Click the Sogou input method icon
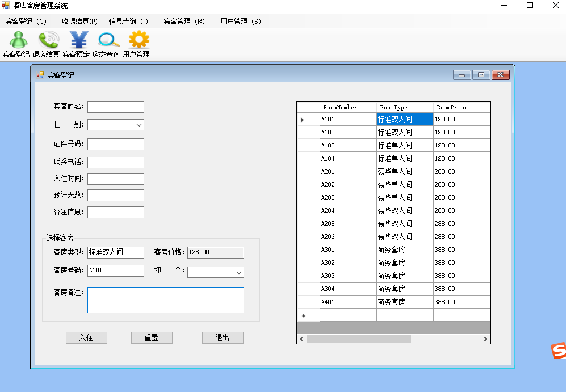The image size is (566, 392). 559,351
